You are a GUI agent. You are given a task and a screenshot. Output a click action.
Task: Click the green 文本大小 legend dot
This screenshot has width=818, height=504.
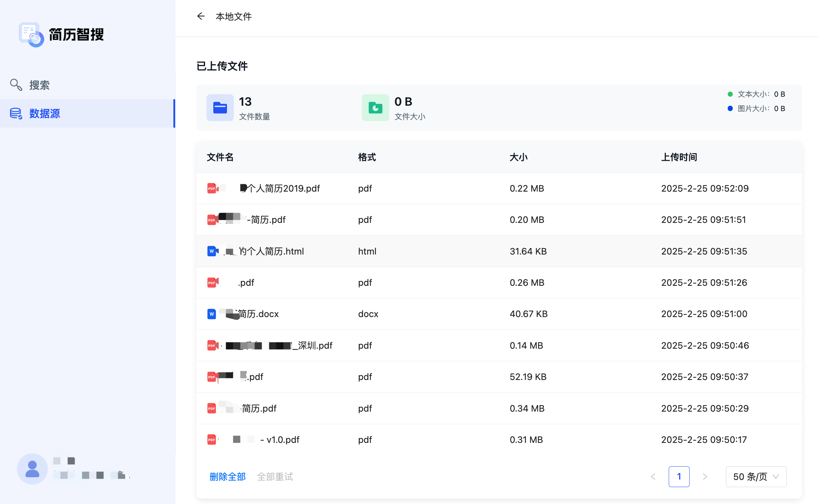pos(730,94)
